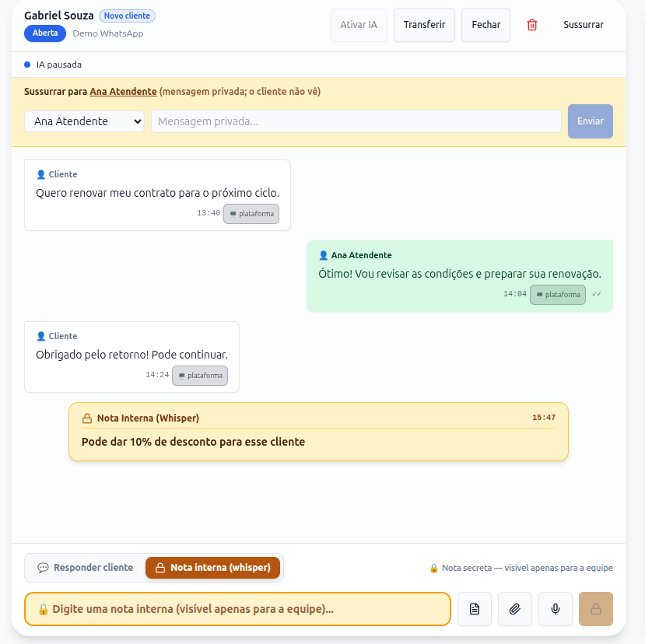Click the Novo cliente tag
This screenshot has width=645, height=644.
pyautogui.click(x=127, y=16)
